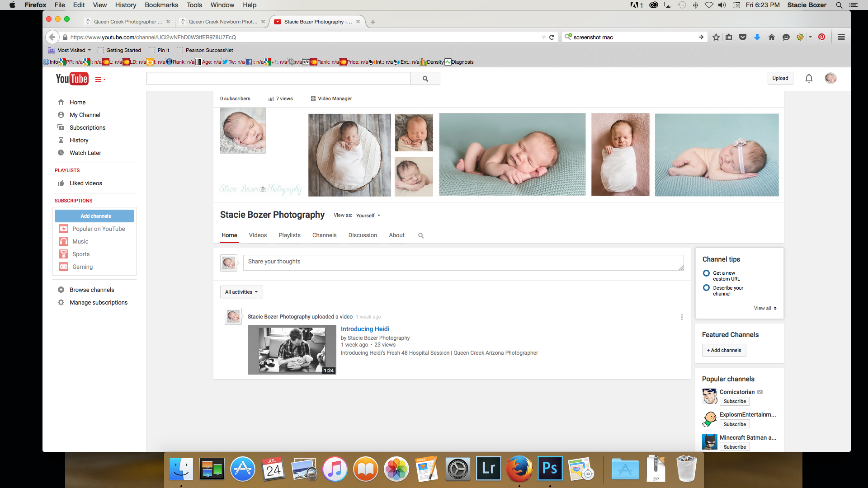Open the Bookmarks menu in menu bar

coord(161,5)
